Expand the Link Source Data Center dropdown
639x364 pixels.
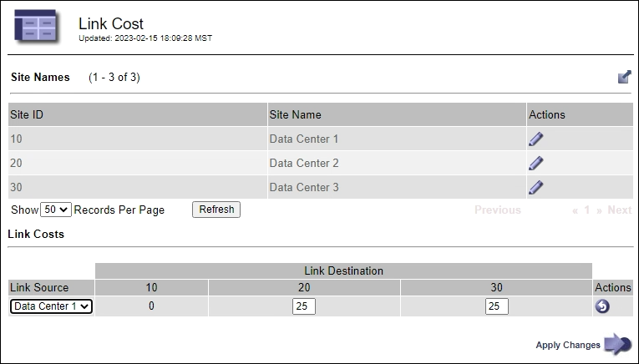[x=51, y=306]
